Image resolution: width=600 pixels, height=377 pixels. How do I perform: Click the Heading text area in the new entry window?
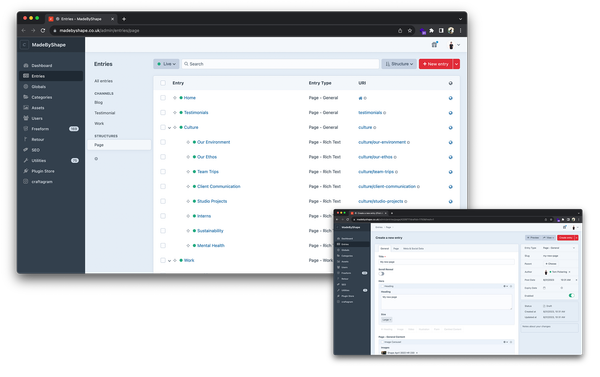446,302
